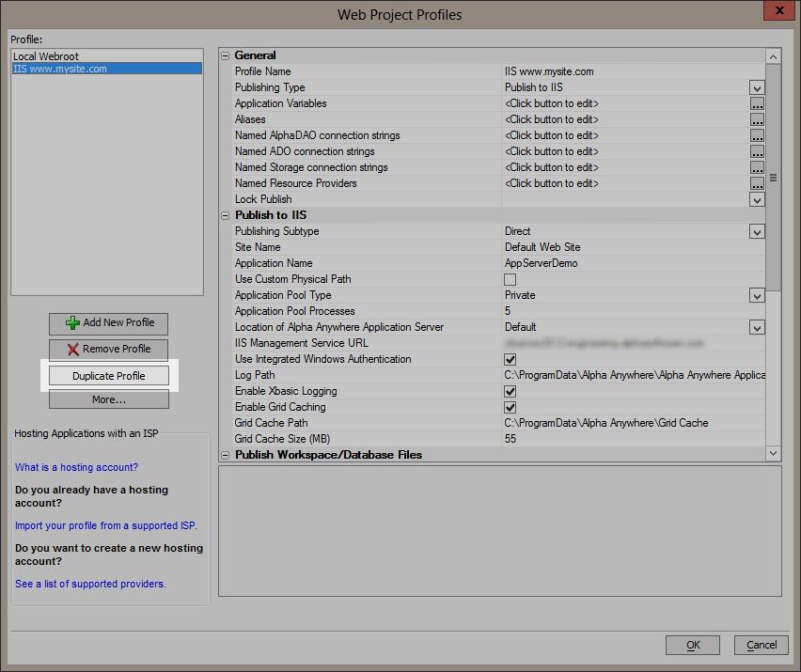Open Location of Alpha Anywhere Application Server dropdown

pos(757,327)
